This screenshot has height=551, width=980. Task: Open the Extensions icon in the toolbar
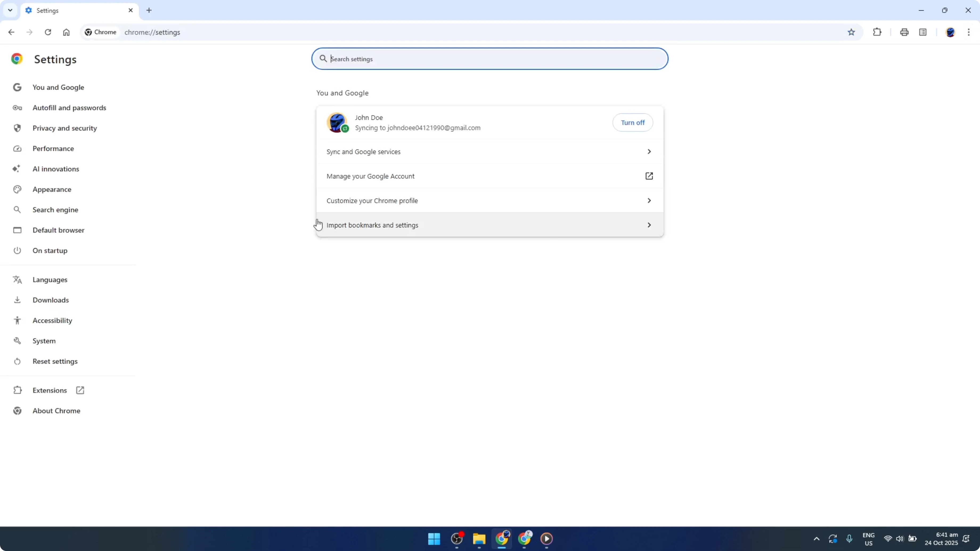(x=877, y=32)
